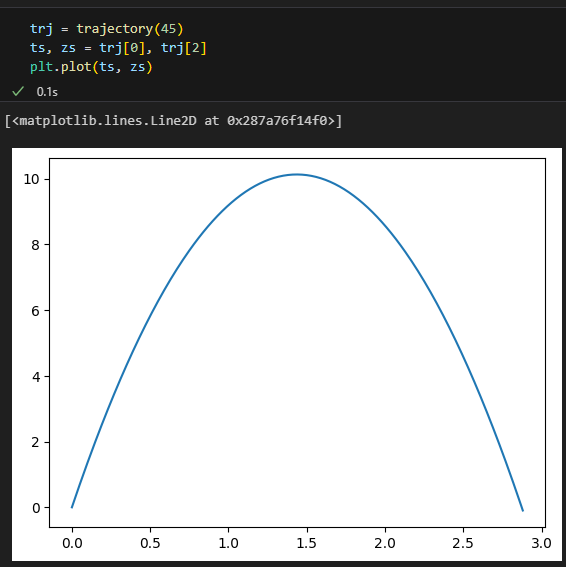Image resolution: width=566 pixels, height=567 pixels.
Task: Click the x-axis label 1.0
Action: pos(229,543)
